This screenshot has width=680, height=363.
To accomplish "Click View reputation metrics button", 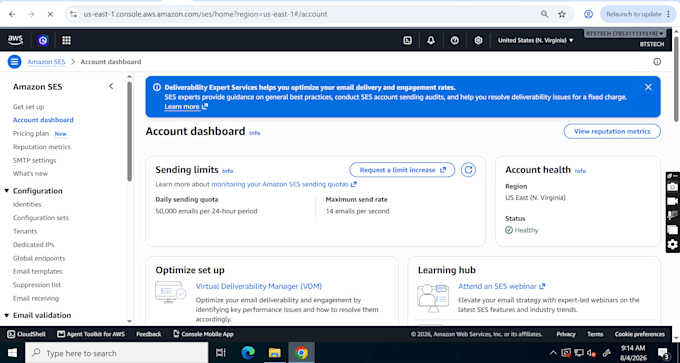I will [x=612, y=131].
